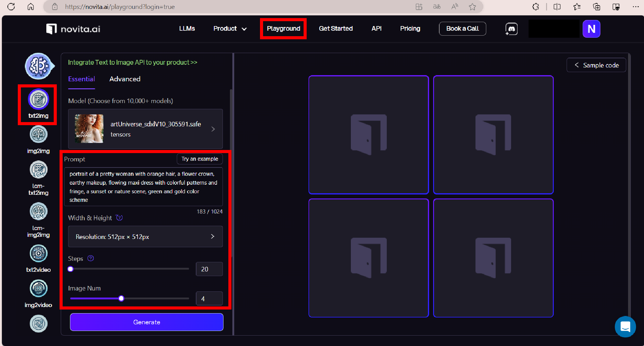Open the browser extensions icon
This screenshot has width=644, height=346.
coord(536,7)
